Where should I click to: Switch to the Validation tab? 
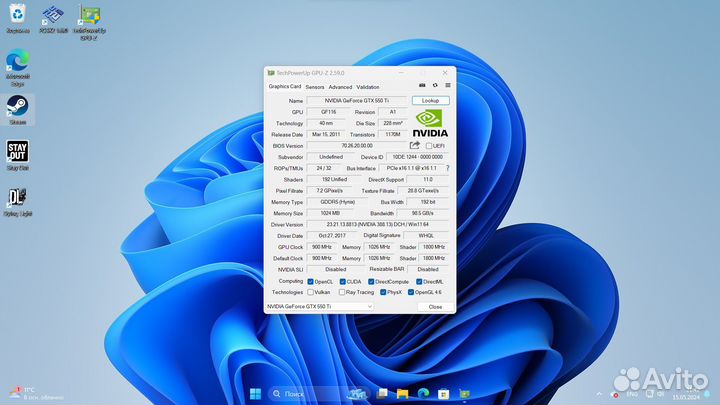coord(368,87)
